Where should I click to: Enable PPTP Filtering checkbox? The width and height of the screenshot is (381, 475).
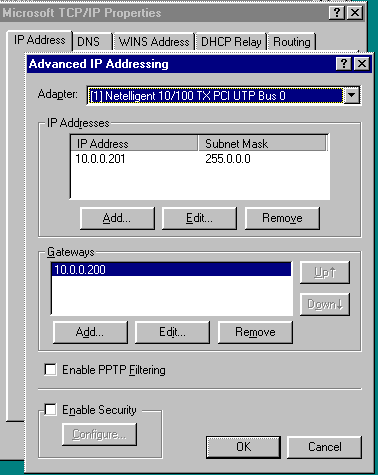50,370
